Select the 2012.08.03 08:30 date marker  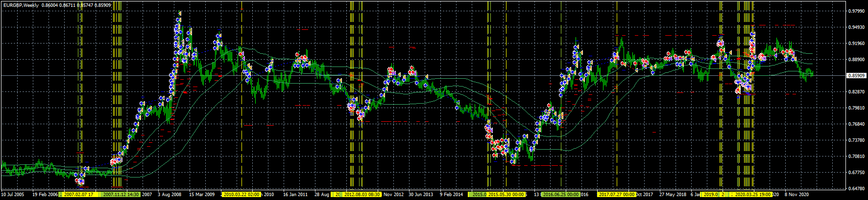[x=362, y=195]
